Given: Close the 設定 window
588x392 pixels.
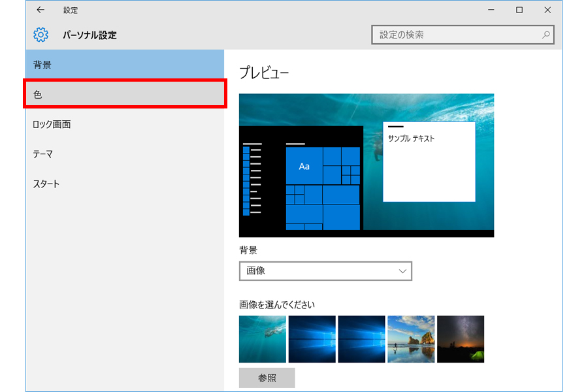Looking at the screenshot, I should (x=547, y=10).
